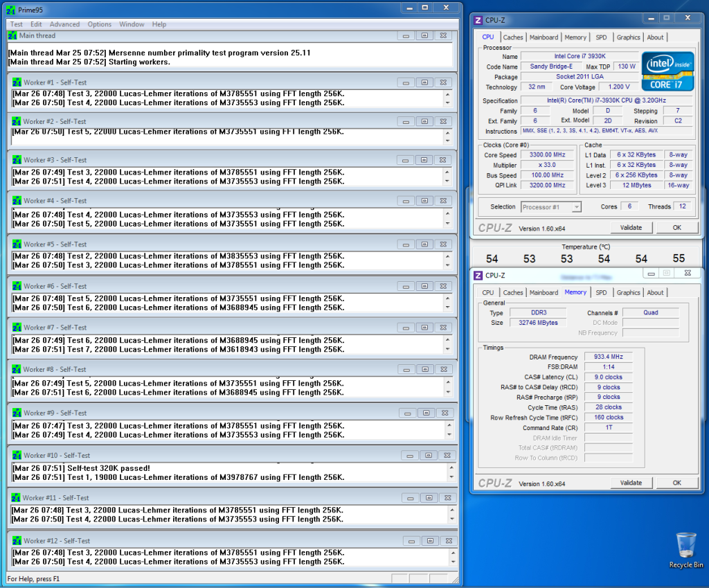Click the Worker #7 Self-Test window icon
This screenshot has width=709, height=588.
(x=17, y=327)
